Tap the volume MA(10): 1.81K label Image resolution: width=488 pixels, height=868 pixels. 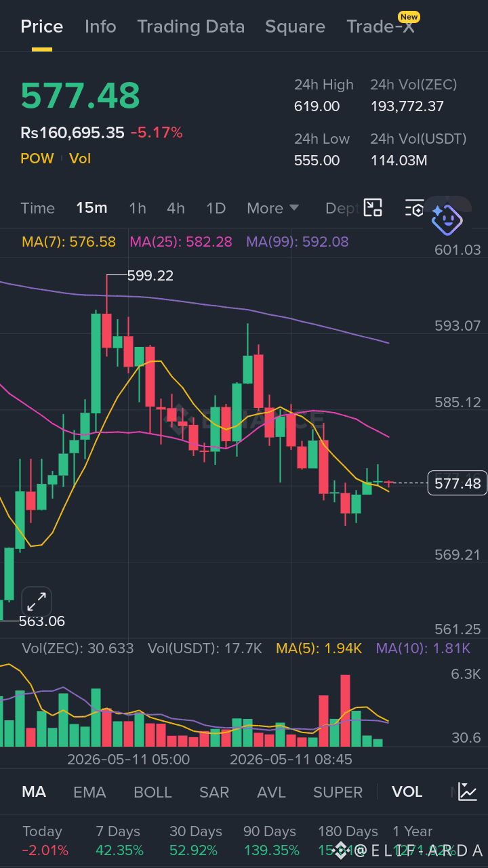pos(423,648)
